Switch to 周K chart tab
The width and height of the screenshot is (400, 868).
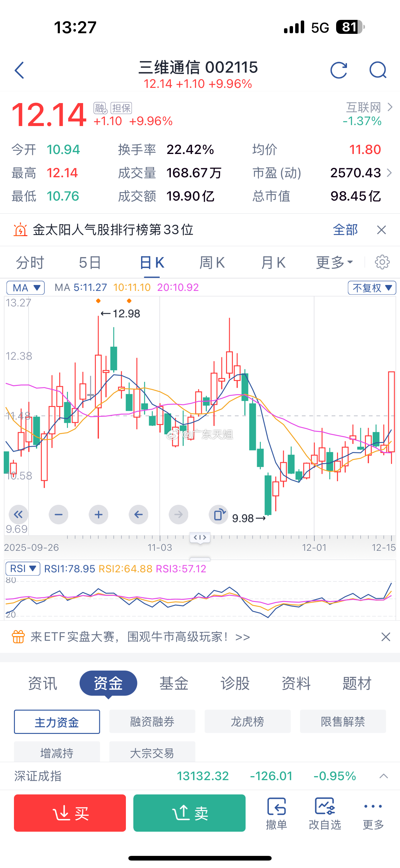[x=212, y=263]
